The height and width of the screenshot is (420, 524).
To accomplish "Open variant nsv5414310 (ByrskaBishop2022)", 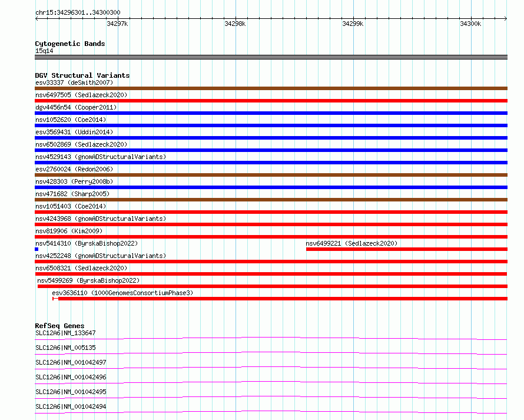I will click(x=87, y=243).
